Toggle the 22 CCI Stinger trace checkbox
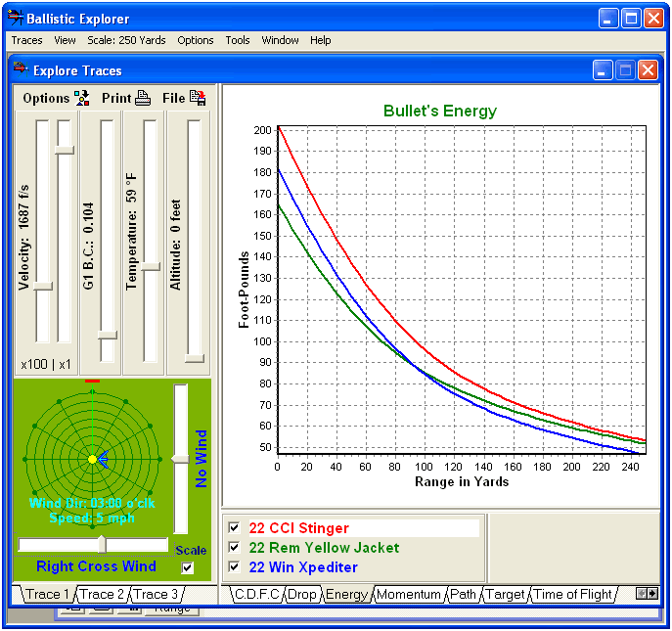Image resolution: width=672 pixels, height=631 pixels. [x=234, y=527]
